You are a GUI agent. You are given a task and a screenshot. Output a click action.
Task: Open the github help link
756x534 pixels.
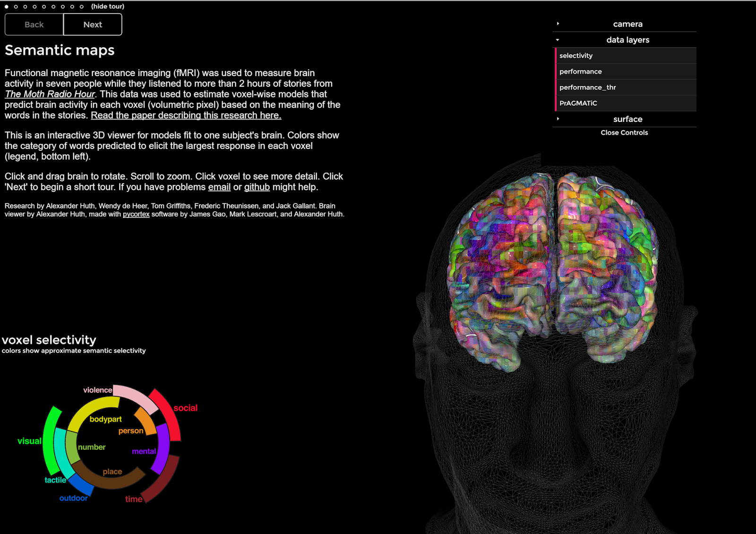pos(257,187)
